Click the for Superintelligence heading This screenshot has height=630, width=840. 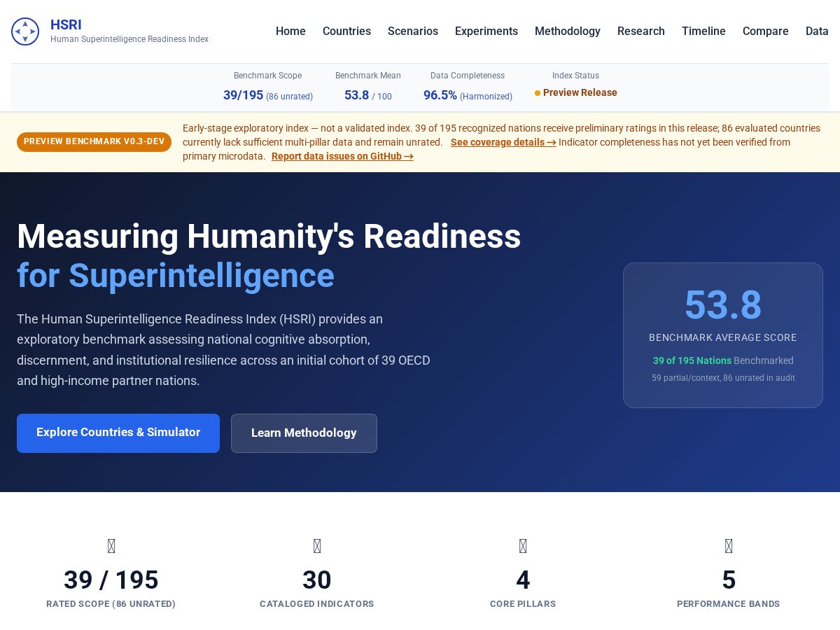point(176,275)
